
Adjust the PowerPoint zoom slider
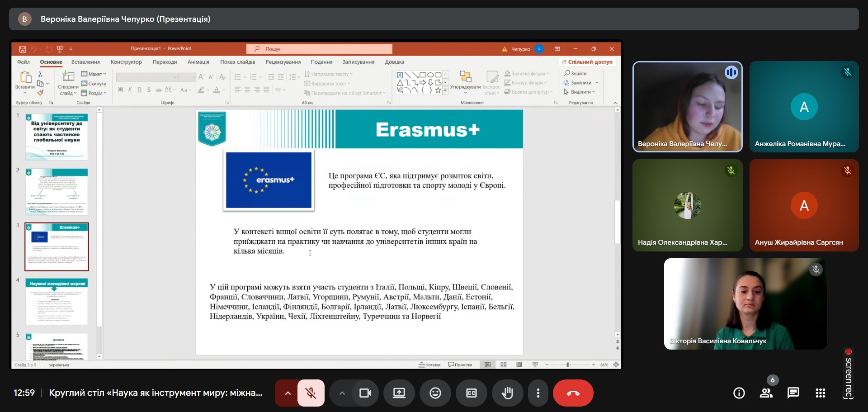pyautogui.click(x=568, y=365)
